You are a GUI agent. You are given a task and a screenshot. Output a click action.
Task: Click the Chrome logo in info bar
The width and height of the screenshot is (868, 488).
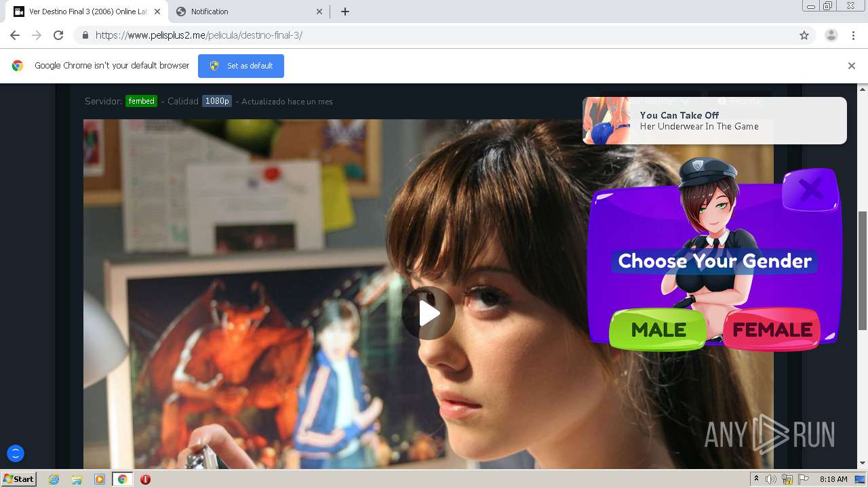pos(18,66)
